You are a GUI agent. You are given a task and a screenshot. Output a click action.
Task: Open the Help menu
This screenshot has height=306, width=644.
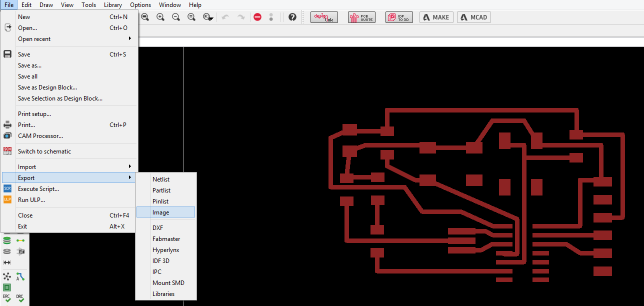point(195,5)
